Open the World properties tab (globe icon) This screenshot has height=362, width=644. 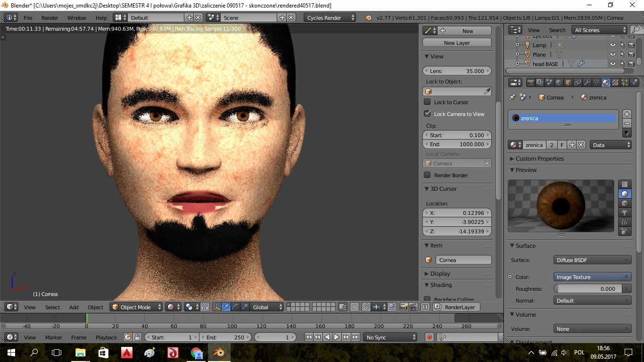tap(559, 82)
